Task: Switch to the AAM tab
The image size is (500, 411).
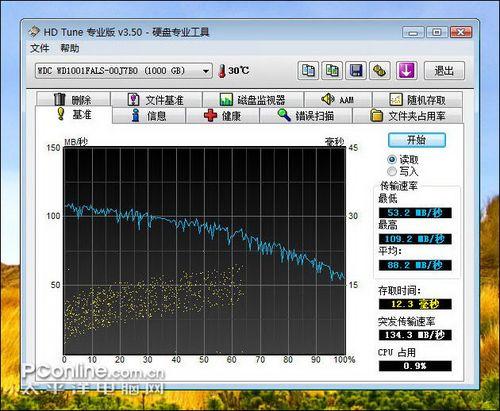Action: pos(338,99)
